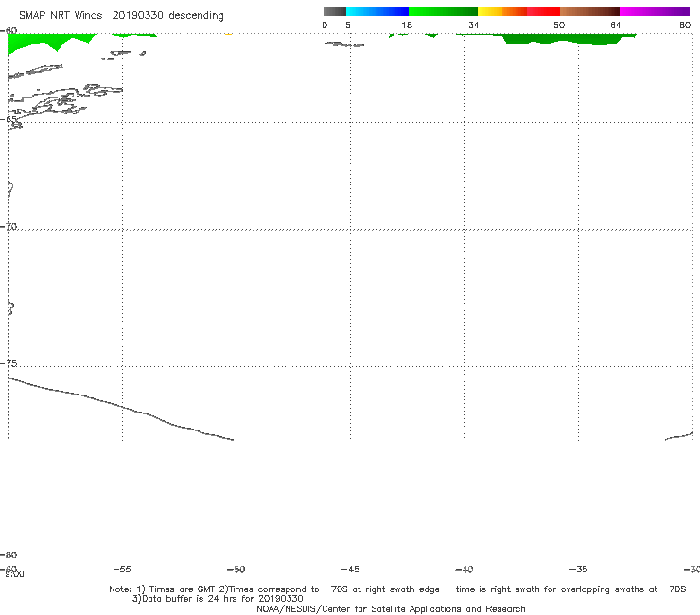Pick the magenta-purple segment of the colorbar
This screenshot has height=615, width=700.
[x=655, y=11]
